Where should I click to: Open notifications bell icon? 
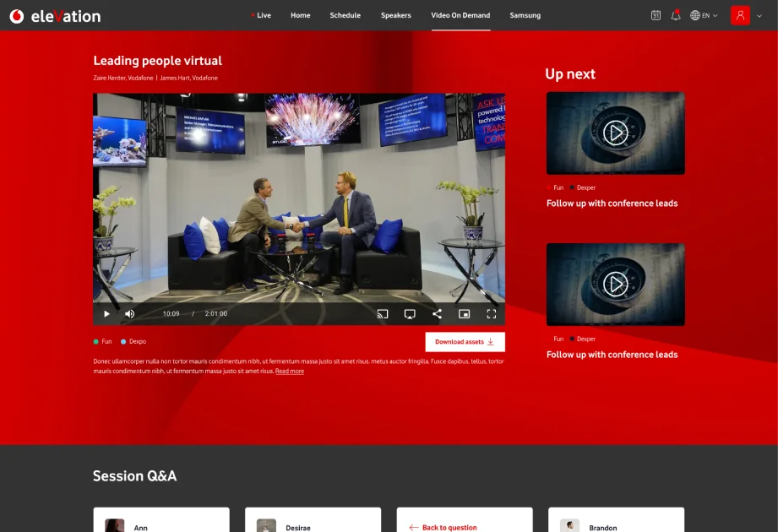[675, 15]
